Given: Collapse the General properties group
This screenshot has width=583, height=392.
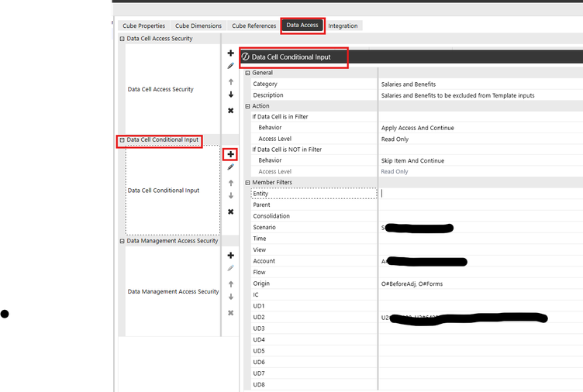Looking at the screenshot, I should pyautogui.click(x=248, y=73).
